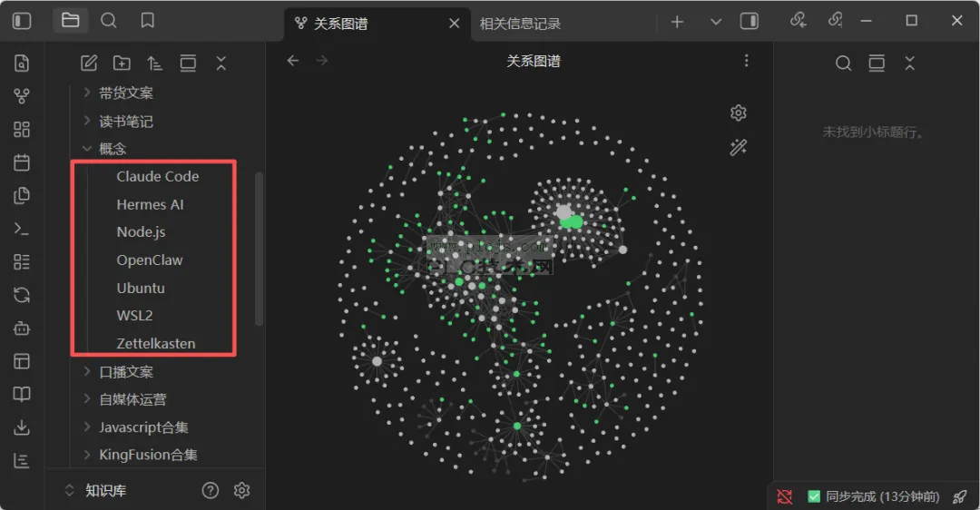Switch to the 相关信息记录 tab
The height and width of the screenshot is (510, 980).
[520, 24]
